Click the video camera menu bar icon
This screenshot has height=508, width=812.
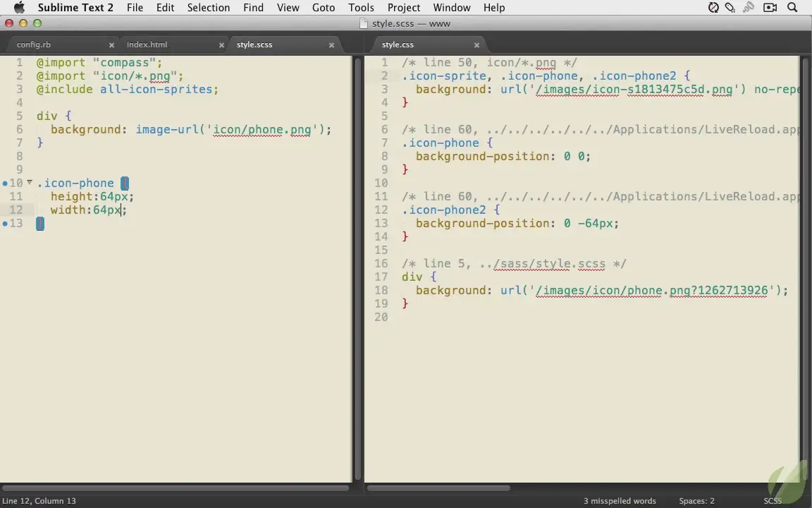pyautogui.click(x=770, y=7)
